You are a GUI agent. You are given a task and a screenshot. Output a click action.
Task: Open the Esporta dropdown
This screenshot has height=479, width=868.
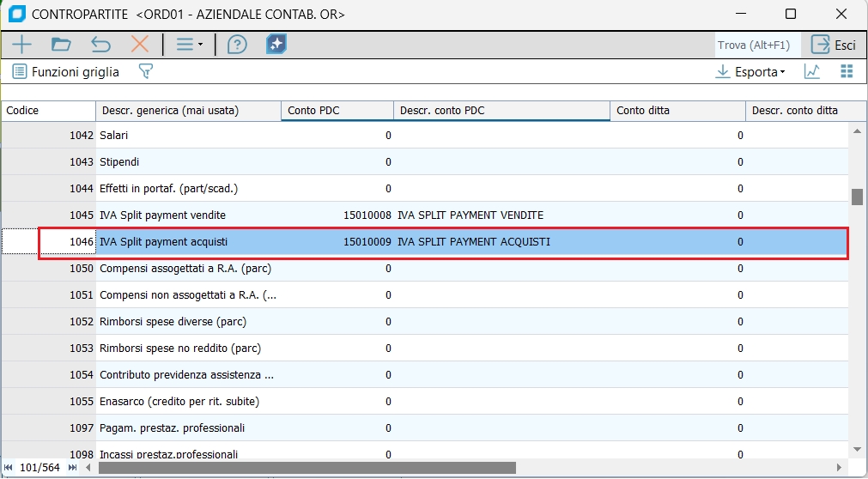point(750,72)
